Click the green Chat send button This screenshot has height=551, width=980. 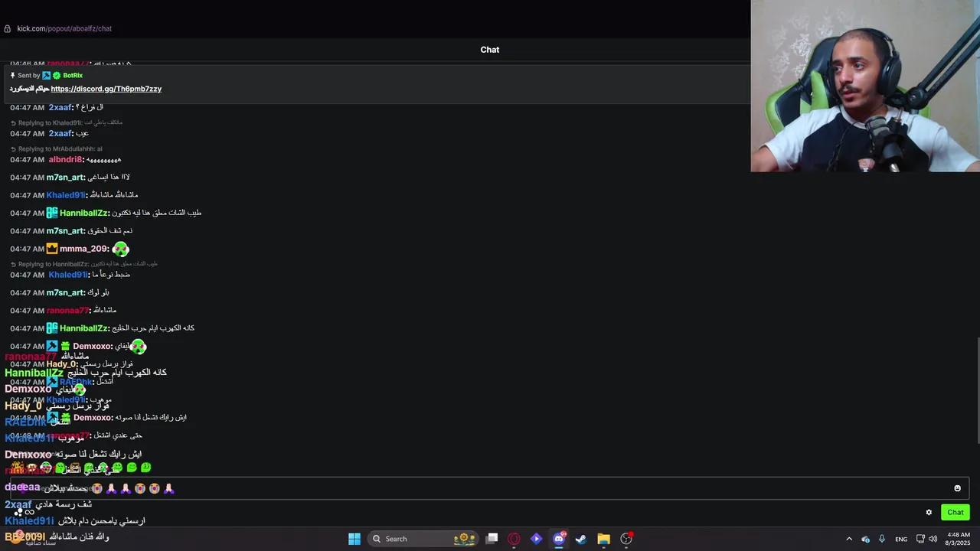(955, 513)
